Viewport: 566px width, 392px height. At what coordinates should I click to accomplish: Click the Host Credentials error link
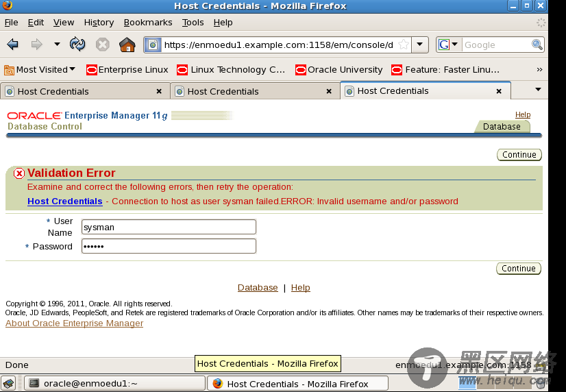coord(65,201)
